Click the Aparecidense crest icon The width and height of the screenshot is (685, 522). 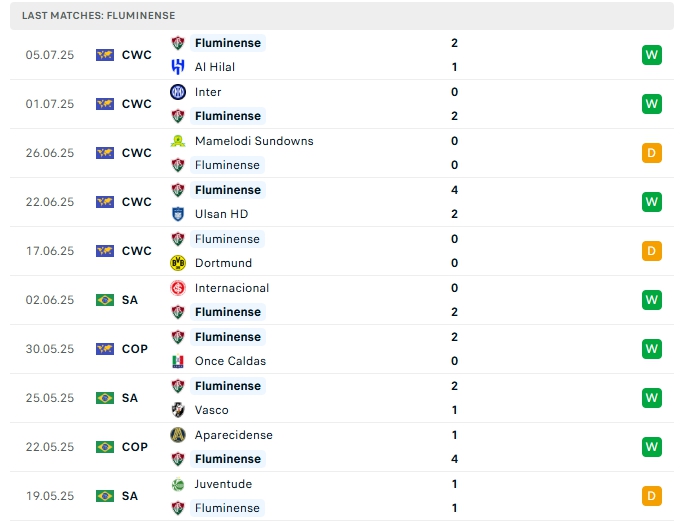(178, 435)
